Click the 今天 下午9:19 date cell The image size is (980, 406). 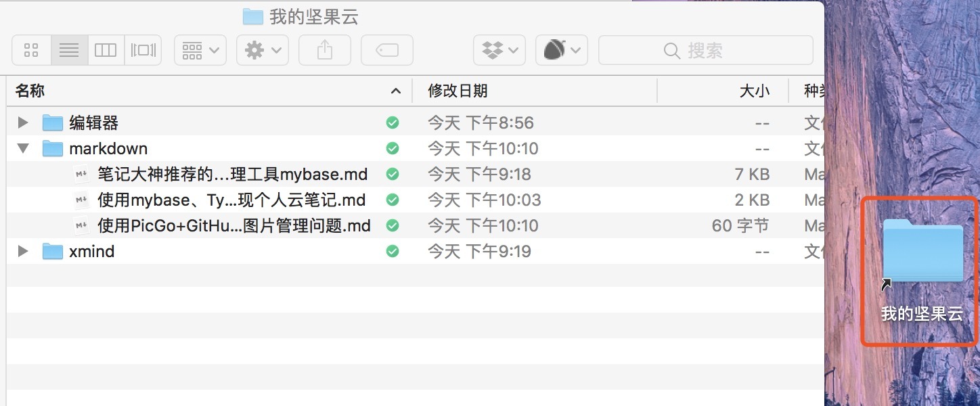[x=479, y=251]
